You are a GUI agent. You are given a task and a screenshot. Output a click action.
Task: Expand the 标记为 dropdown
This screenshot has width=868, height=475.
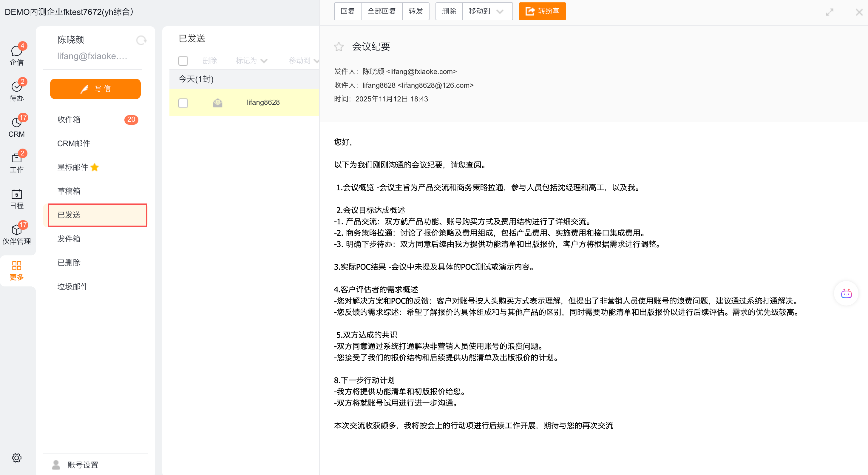251,61
